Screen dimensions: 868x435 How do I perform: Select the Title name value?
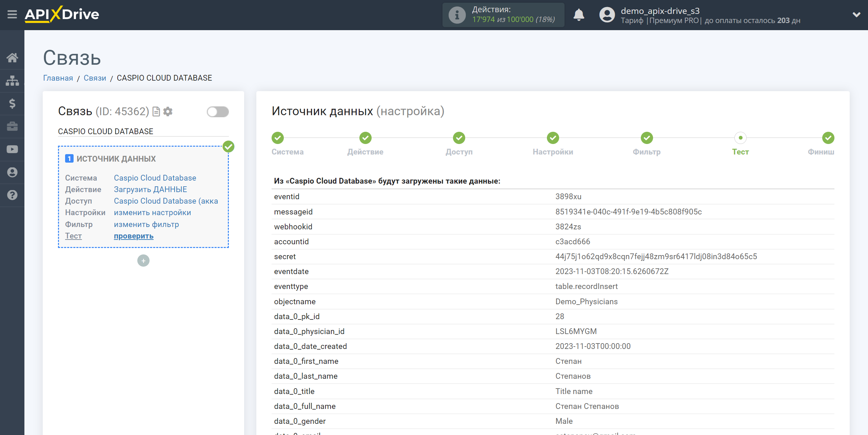pos(574,391)
